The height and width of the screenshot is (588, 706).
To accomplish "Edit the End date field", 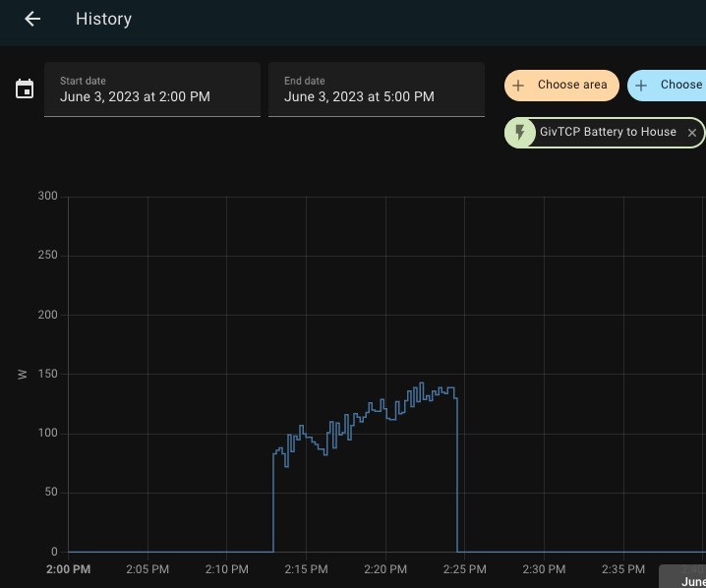I will 377,89.
